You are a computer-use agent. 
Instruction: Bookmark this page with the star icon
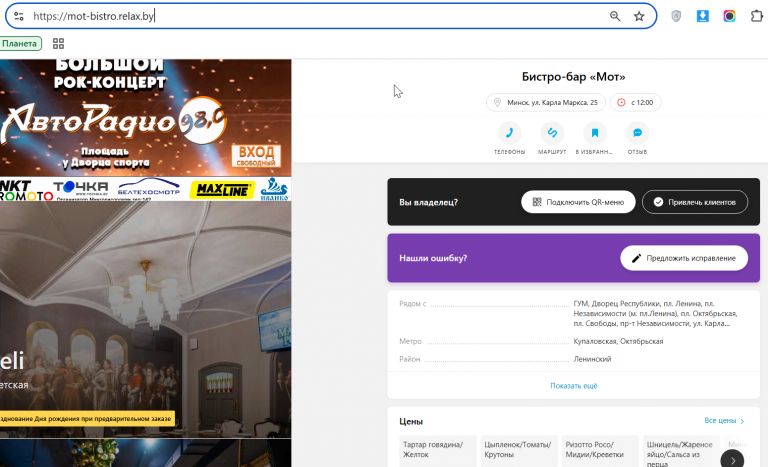639,16
